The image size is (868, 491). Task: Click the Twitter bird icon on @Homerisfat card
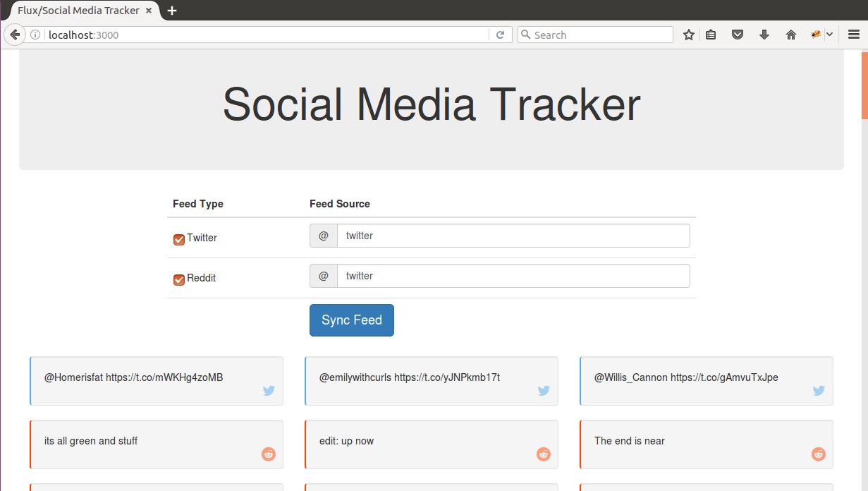[x=269, y=390]
